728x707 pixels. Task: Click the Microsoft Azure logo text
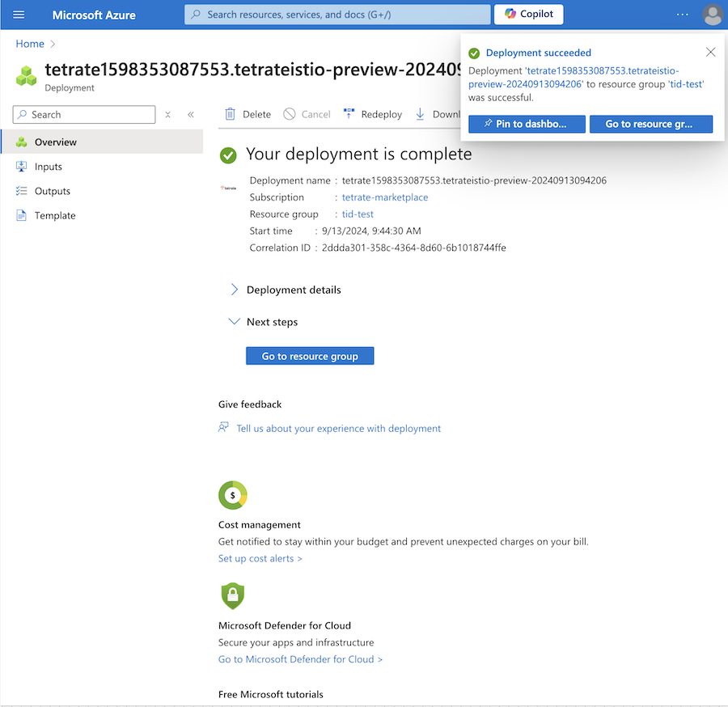click(x=94, y=15)
